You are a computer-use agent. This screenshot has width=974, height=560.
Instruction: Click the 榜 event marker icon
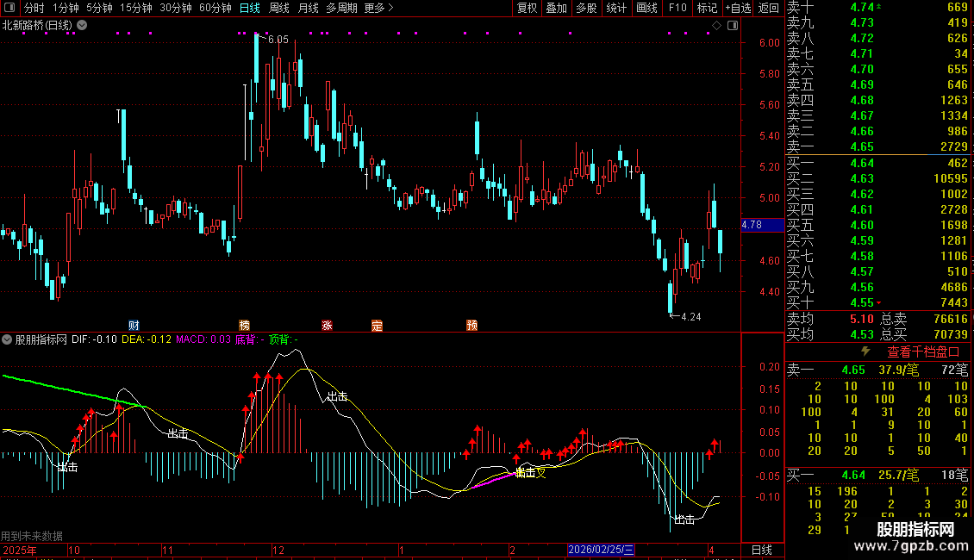[x=245, y=325]
